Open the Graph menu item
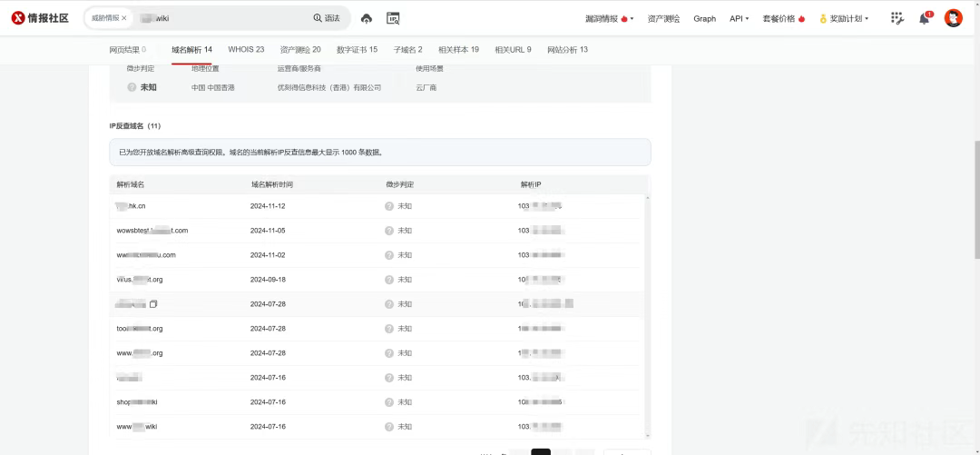 (x=704, y=19)
